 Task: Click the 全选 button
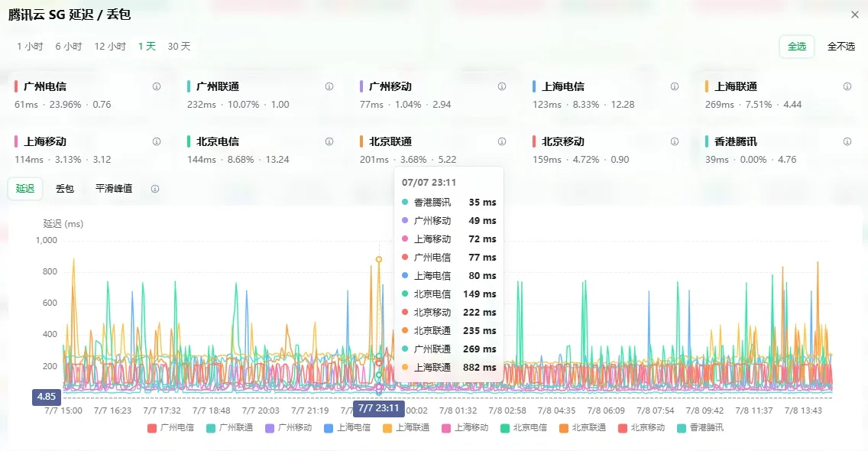[797, 47]
